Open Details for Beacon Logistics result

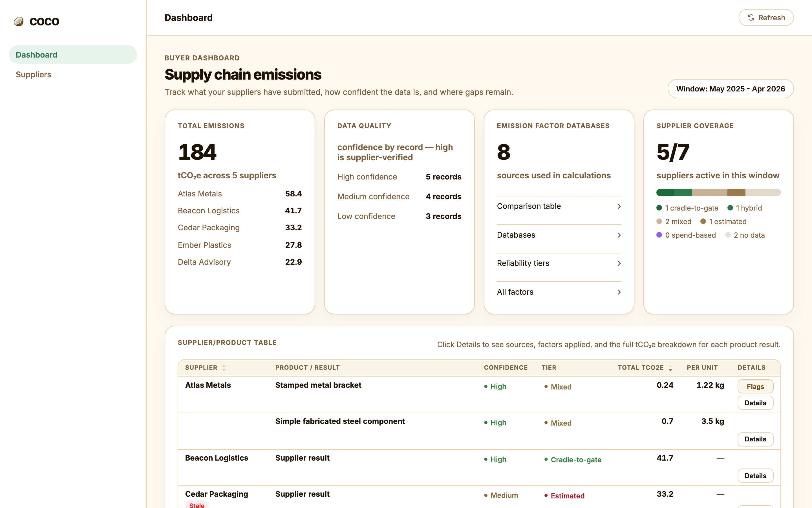[755, 476]
